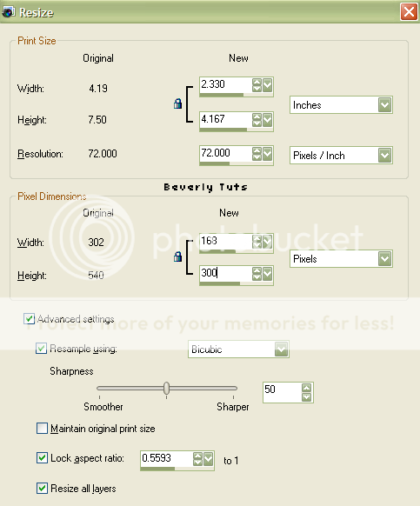The height and width of the screenshot is (506, 420).
Task: Click the Sharpness value up arrow
Action: tap(306, 387)
